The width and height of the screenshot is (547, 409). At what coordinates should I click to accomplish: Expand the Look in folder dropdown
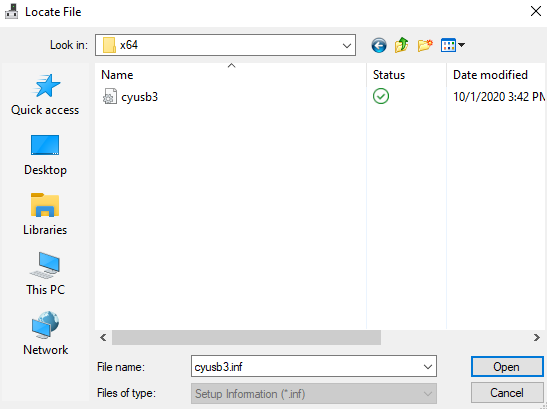point(346,45)
